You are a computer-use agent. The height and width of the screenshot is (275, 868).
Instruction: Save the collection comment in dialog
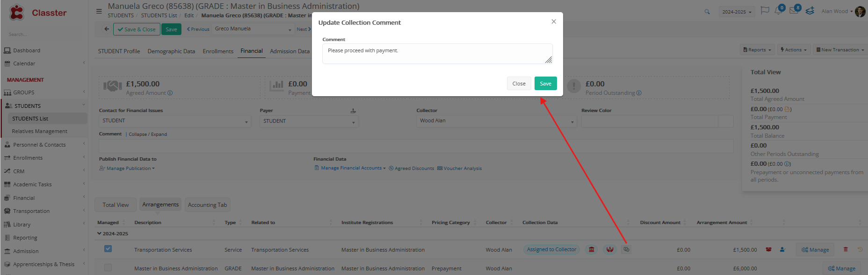click(545, 84)
